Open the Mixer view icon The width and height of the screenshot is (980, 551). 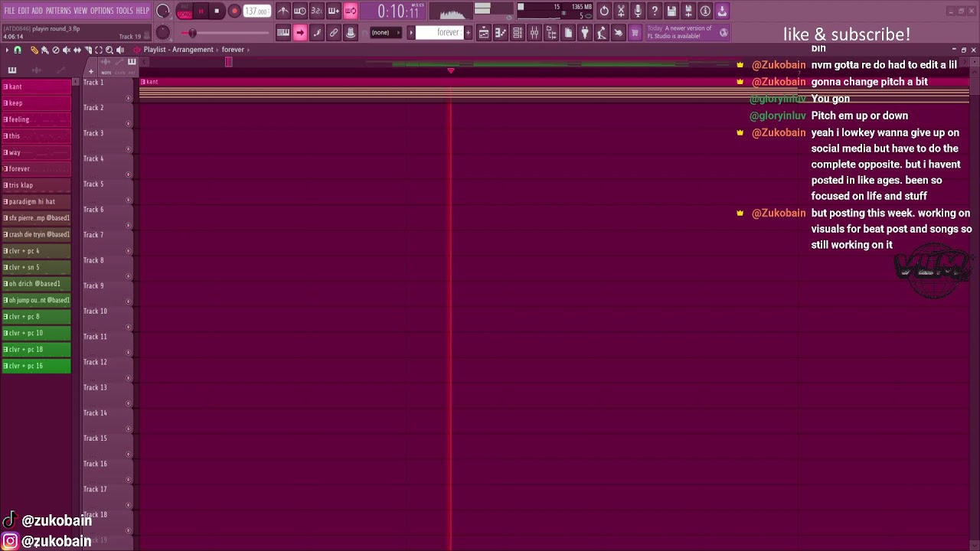coord(534,32)
